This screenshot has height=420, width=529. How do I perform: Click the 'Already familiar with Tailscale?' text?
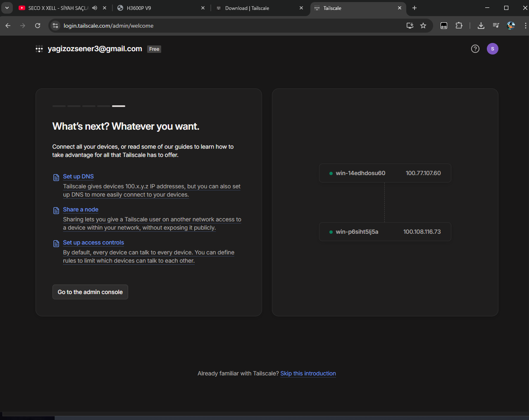(x=238, y=373)
